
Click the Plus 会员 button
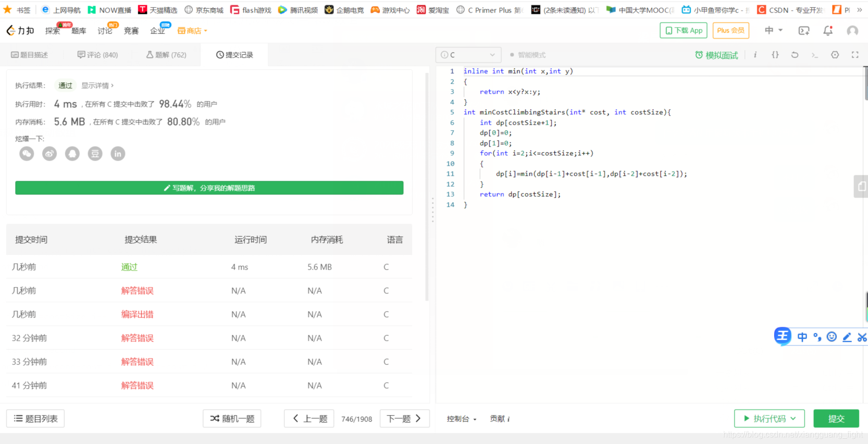tap(730, 30)
